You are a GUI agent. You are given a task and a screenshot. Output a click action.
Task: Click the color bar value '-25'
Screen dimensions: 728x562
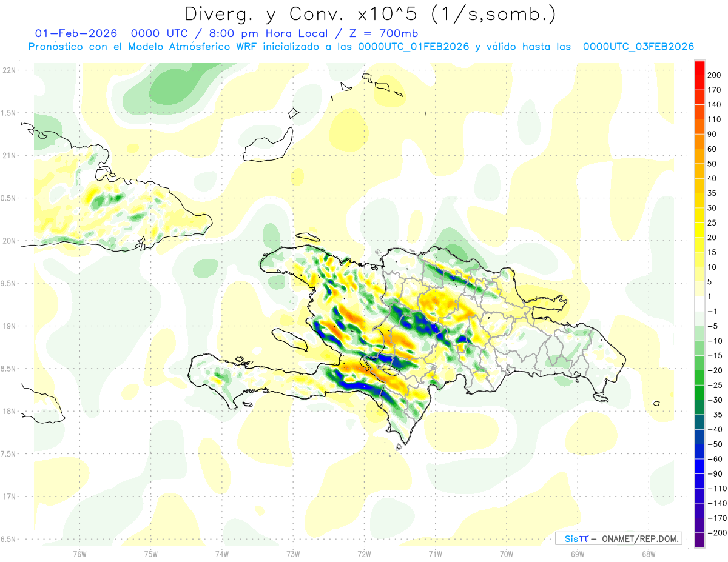point(716,385)
